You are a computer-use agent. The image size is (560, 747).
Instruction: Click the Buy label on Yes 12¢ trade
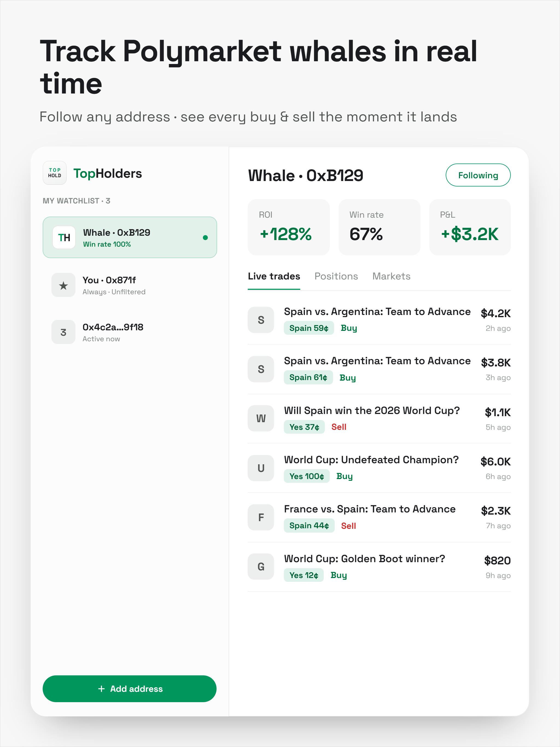point(339,576)
